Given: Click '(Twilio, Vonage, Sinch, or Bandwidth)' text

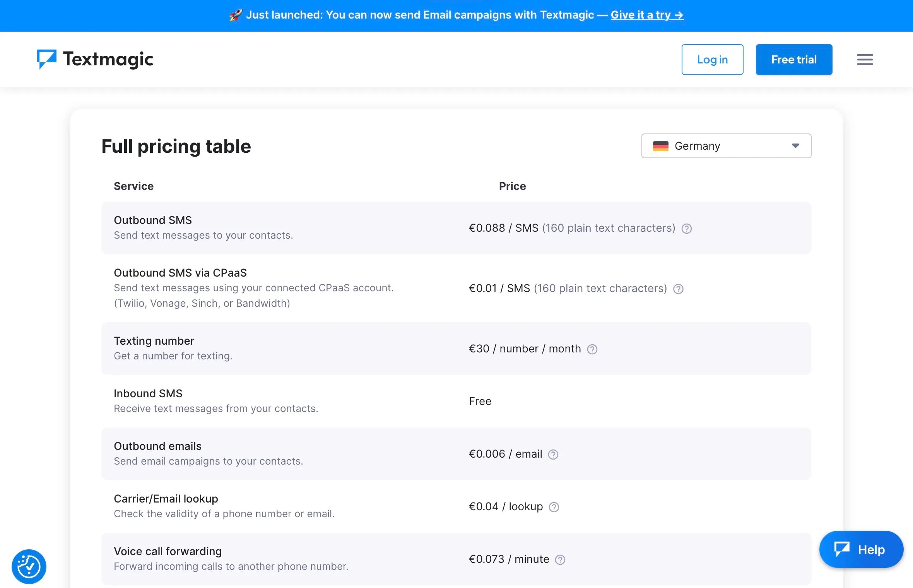Looking at the screenshot, I should [202, 303].
